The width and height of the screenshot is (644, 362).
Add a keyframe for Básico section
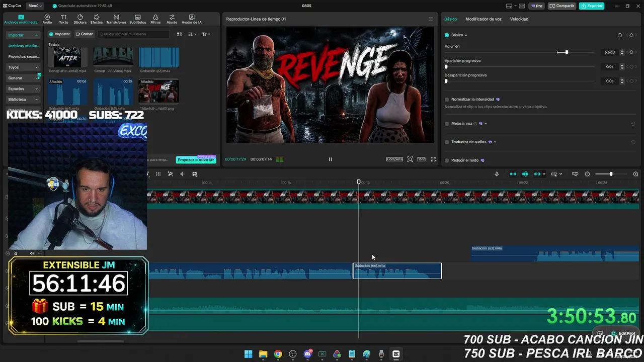click(631, 35)
